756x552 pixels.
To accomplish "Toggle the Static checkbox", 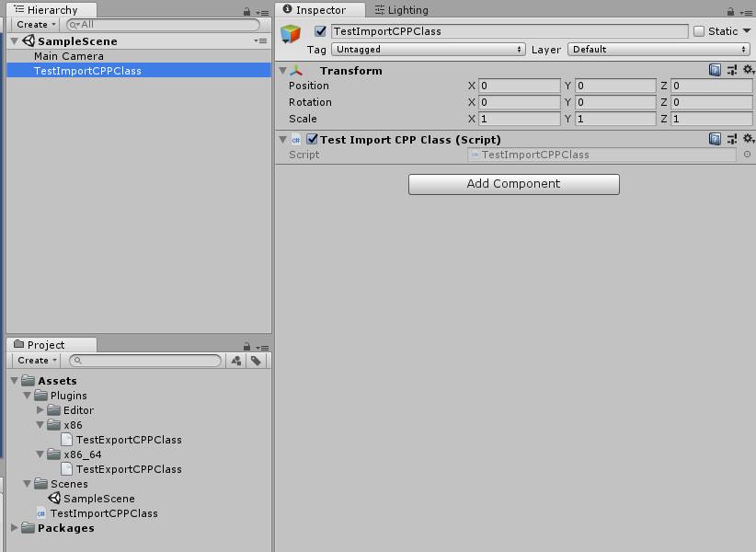I will tap(699, 31).
